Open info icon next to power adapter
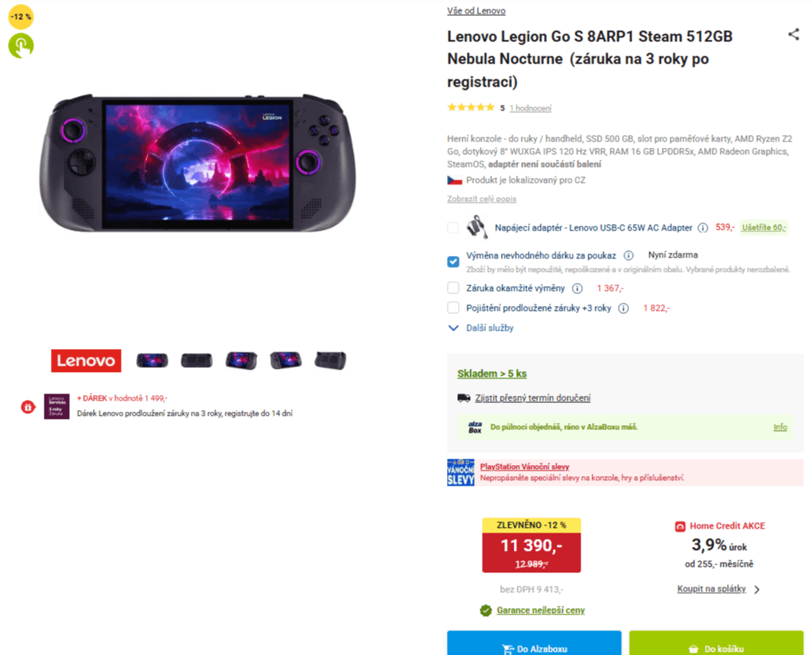This screenshot has width=812, height=655. [703, 228]
